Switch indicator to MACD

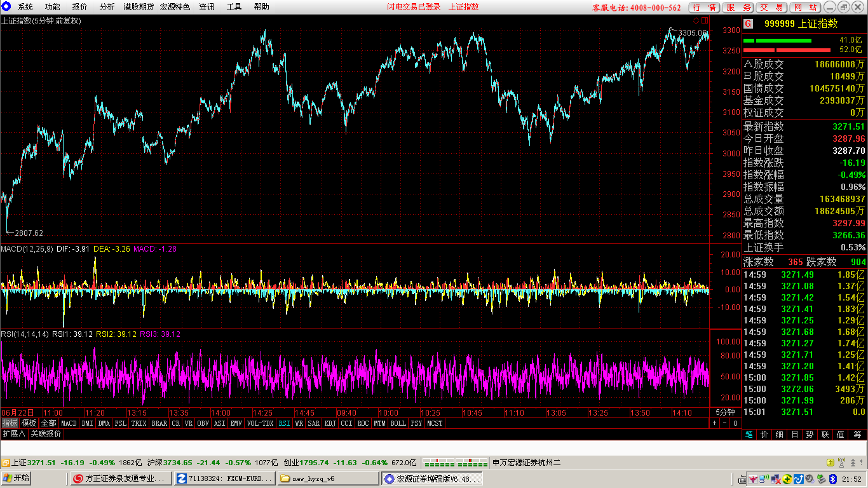coord(69,423)
